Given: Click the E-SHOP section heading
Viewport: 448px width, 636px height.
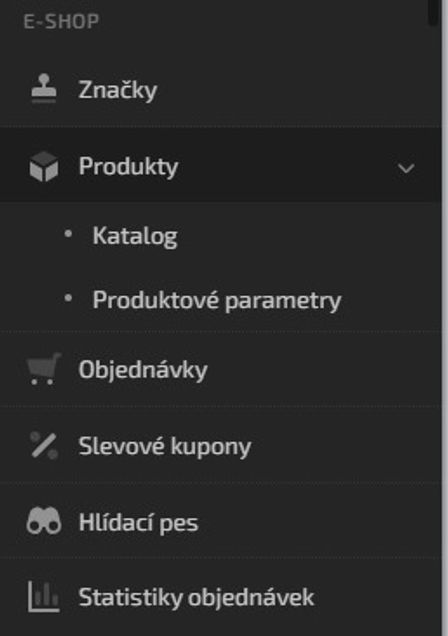Looking at the screenshot, I should pyautogui.click(x=61, y=21).
